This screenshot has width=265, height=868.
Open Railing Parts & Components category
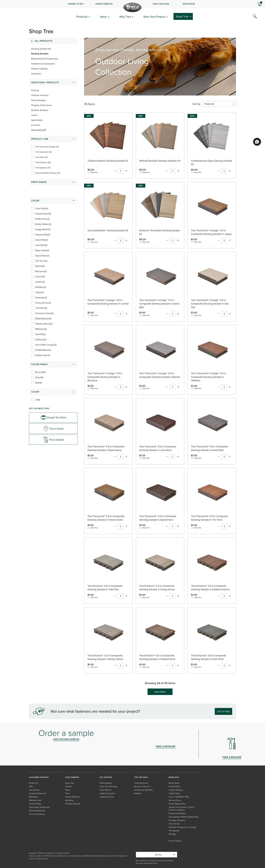pyautogui.click(x=44, y=59)
